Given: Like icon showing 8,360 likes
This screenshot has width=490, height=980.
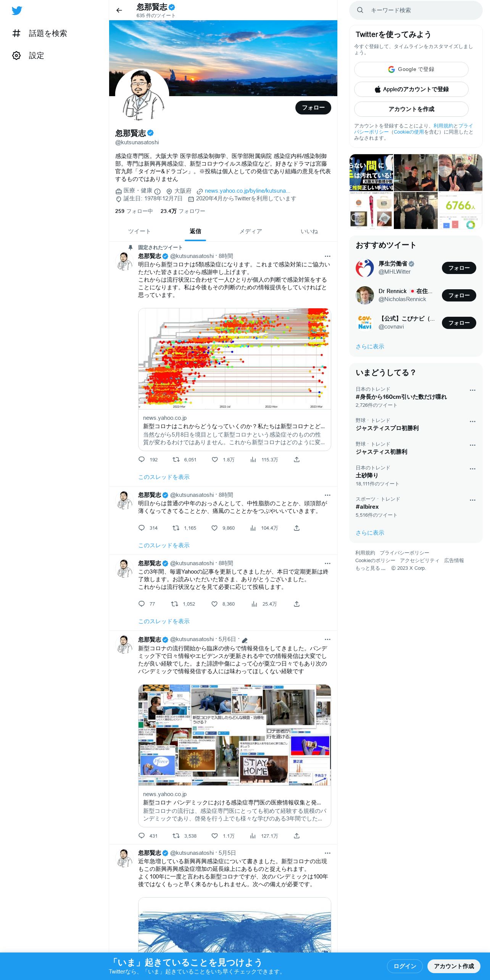Looking at the screenshot, I should (214, 604).
